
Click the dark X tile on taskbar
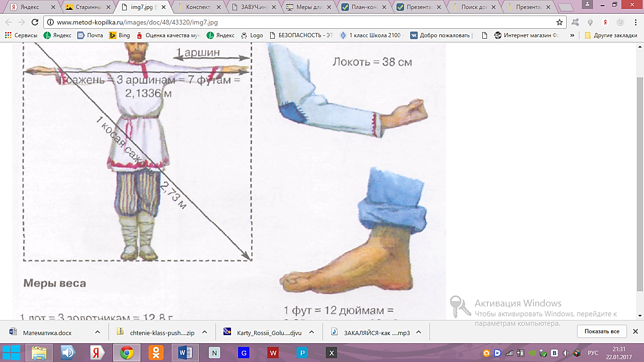click(331, 353)
